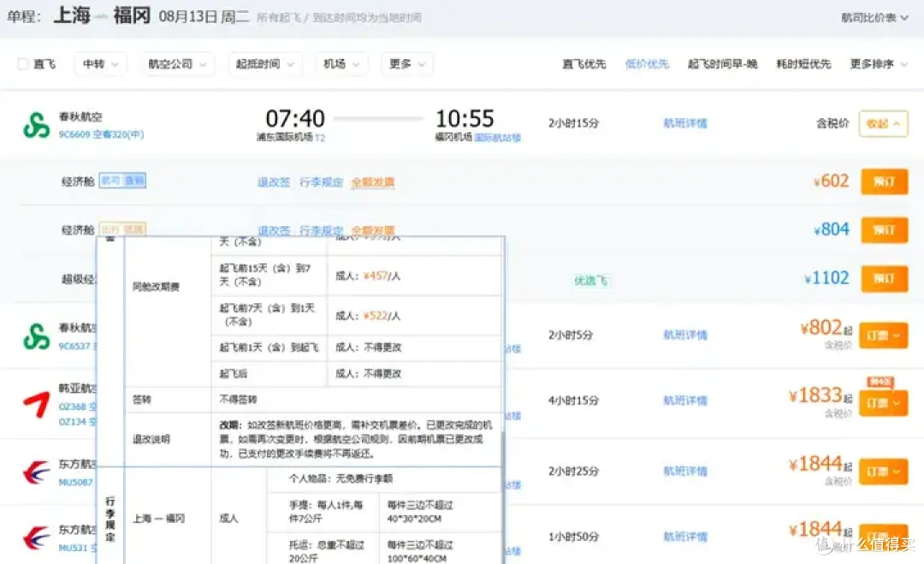
Task: Click the 同舱改期费 label in popup
Action: click(x=157, y=287)
